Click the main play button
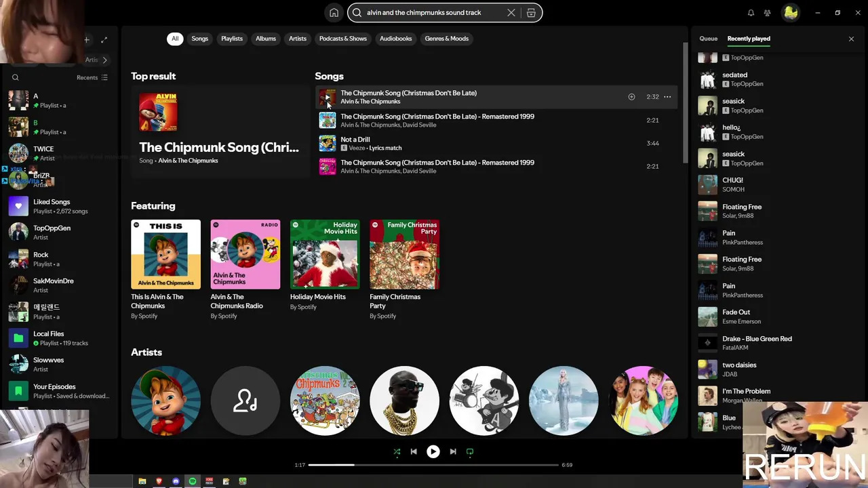The height and width of the screenshot is (488, 868). (433, 451)
